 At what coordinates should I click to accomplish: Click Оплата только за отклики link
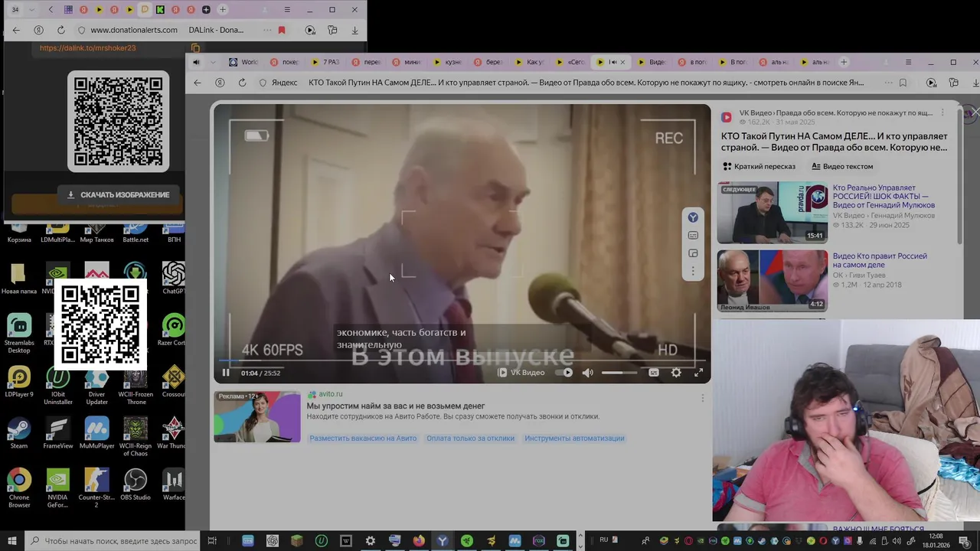pyautogui.click(x=470, y=439)
